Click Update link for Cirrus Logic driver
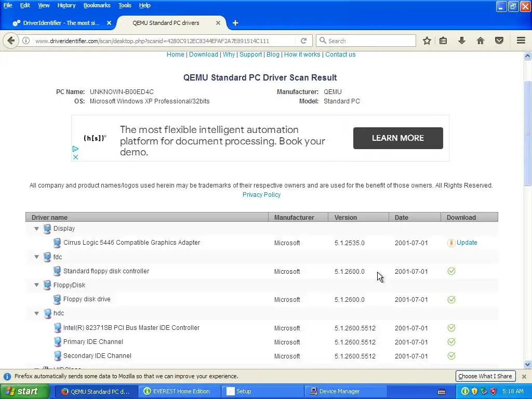The height and width of the screenshot is (399, 532). [x=467, y=243]
